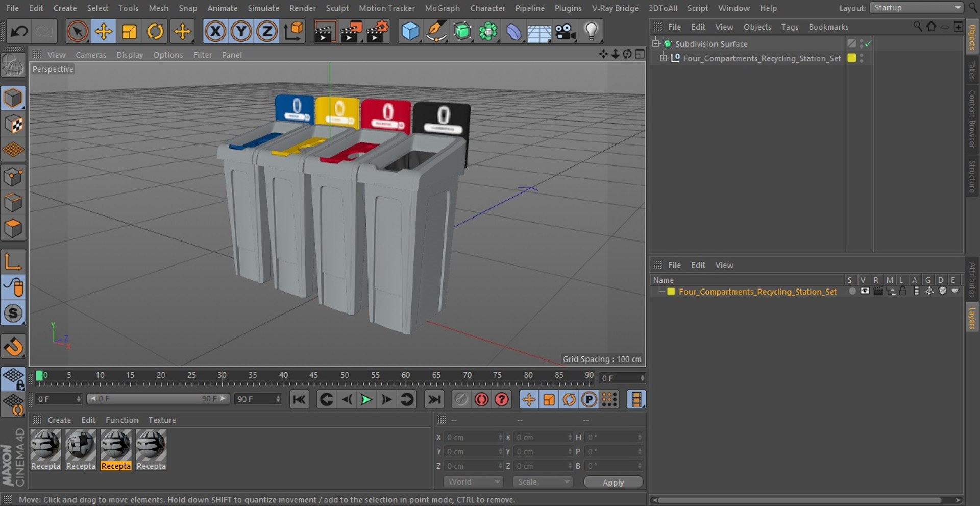Add a Subdivision Surface generator icon
The image size is (980, 506).
462,32
